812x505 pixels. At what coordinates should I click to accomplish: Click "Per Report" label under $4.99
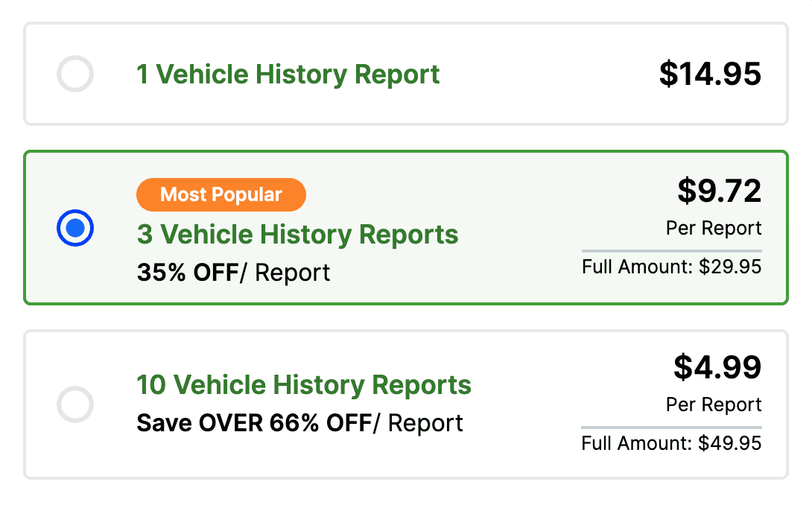click(714, 404)
